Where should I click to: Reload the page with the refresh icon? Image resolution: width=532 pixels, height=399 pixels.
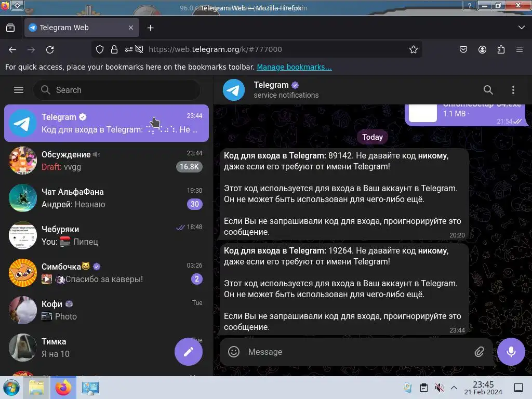(x=50, y=50)
